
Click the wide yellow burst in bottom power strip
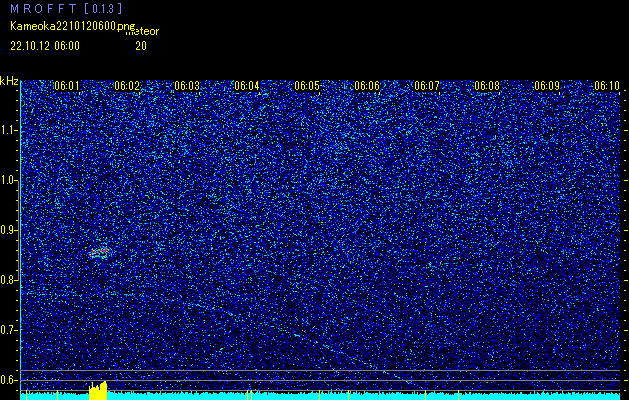[98, 390]
